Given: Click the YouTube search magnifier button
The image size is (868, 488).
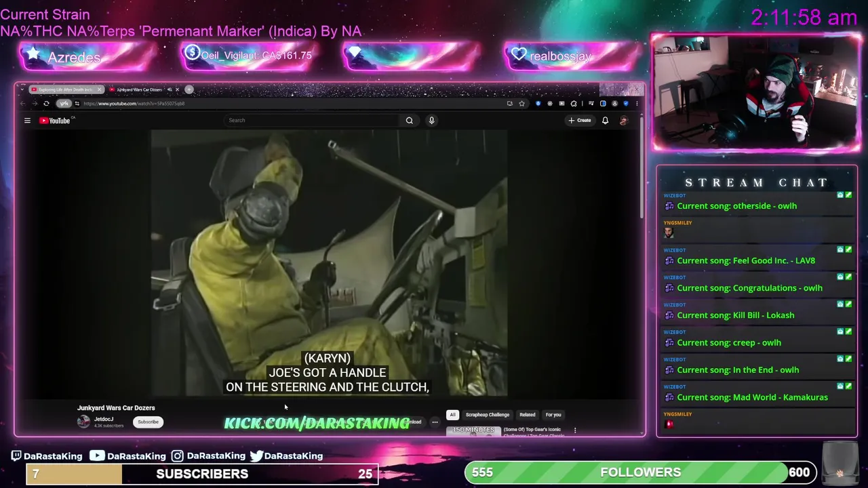Looking at the screenshot, I should click(x=409, y=120).
